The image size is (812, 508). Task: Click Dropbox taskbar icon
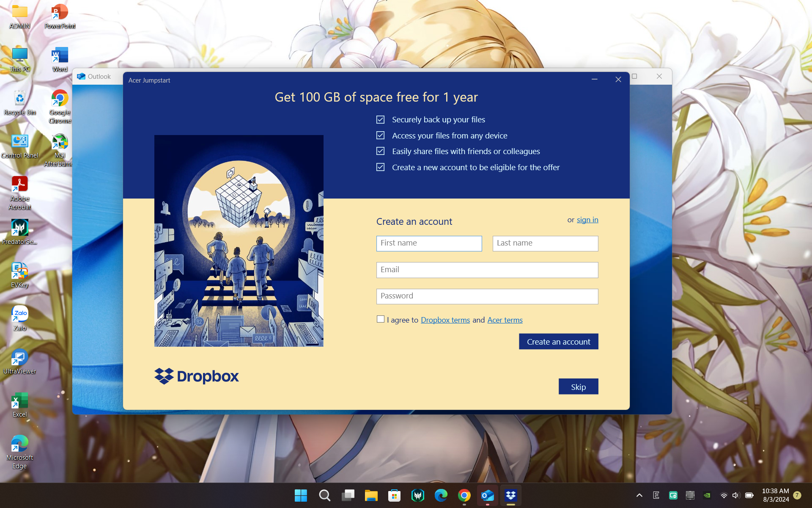511,495
